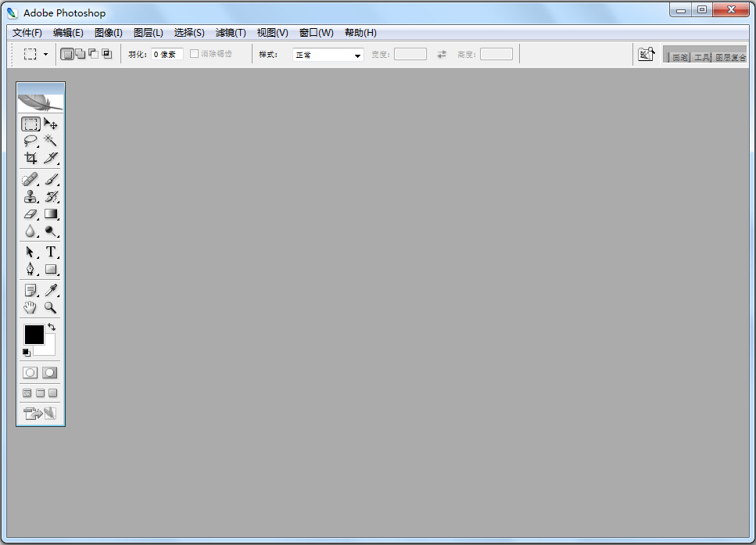Open the 滤镜(T) filter menu
The width and height of the screenshot is (756, 545).
coord(231,33)
